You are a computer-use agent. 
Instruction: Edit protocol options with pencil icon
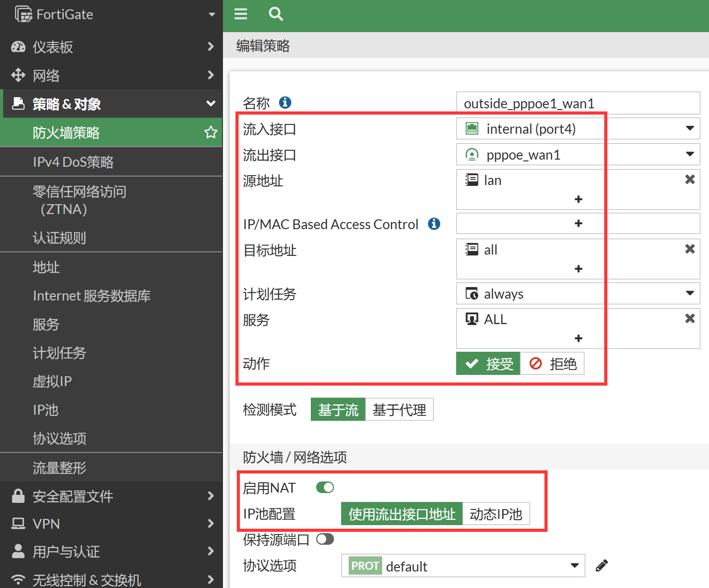[602, 566]
